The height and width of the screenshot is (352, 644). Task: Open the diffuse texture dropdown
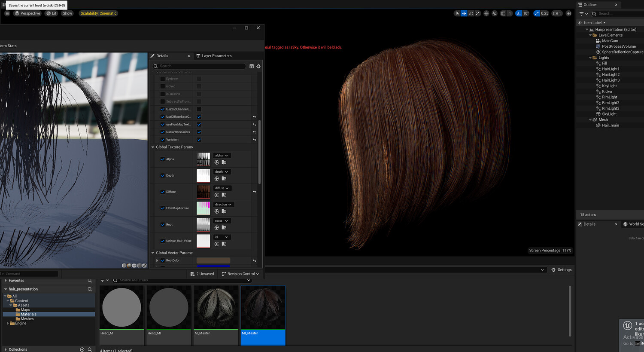coord(222,188)
